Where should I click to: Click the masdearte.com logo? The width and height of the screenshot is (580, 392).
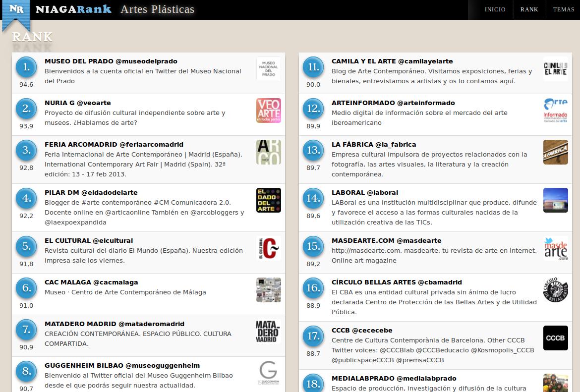(x=555, y=248)
